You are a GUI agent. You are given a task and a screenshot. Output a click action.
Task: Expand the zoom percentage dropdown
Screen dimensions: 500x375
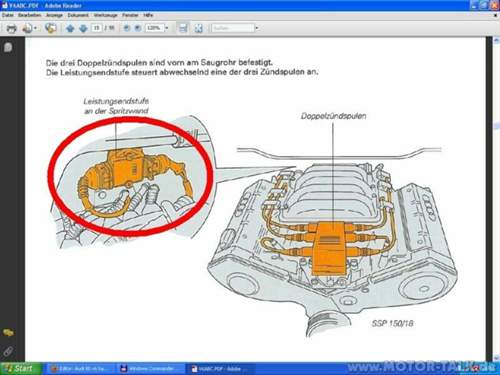(167, 28)
